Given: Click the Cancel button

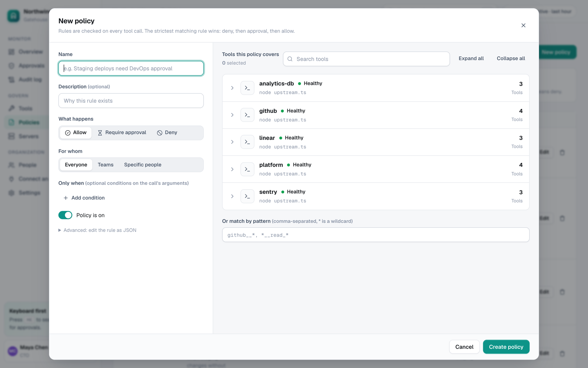Looking at the screenshot, I should pyautogui.click(x=464, y=347).
